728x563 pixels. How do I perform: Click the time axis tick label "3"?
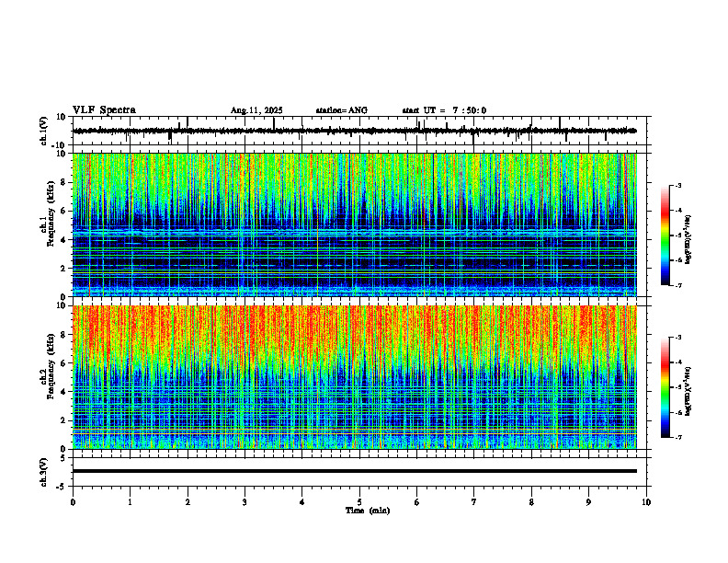245,502
